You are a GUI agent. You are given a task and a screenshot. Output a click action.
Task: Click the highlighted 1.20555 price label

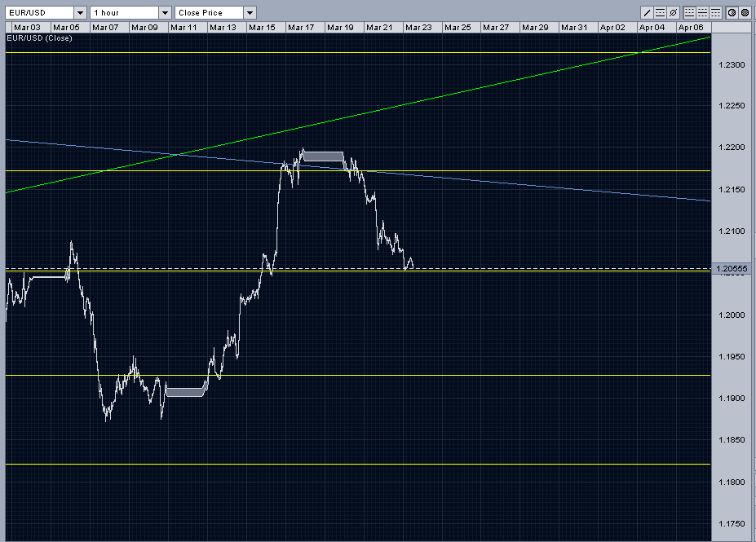click(732, 269)
